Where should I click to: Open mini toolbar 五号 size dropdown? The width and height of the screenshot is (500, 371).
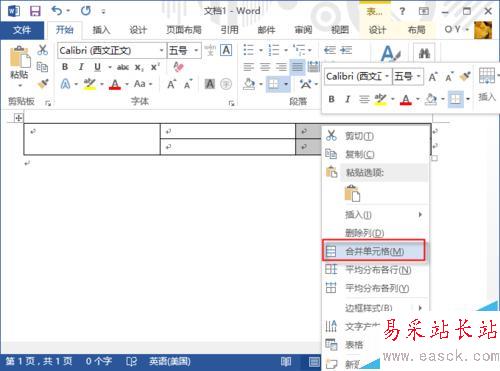click(419, 77)
